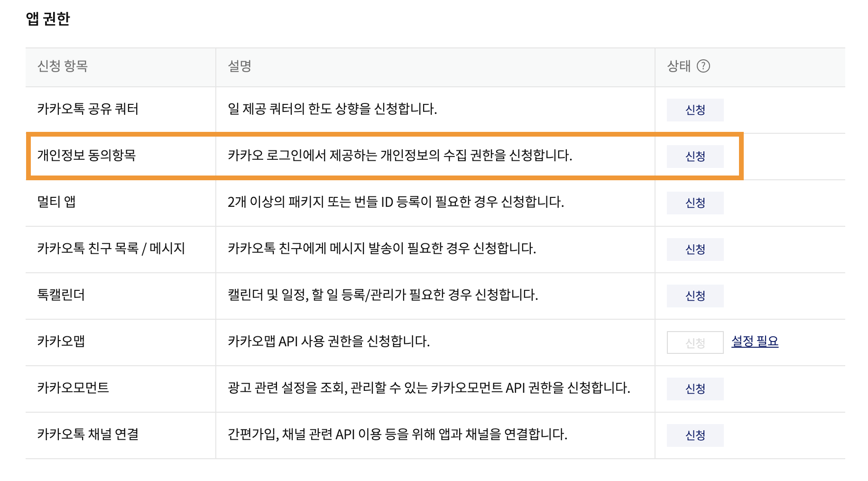
Task: Click the disabled 신청 button for 카카오맵
Action: [695, 342]
